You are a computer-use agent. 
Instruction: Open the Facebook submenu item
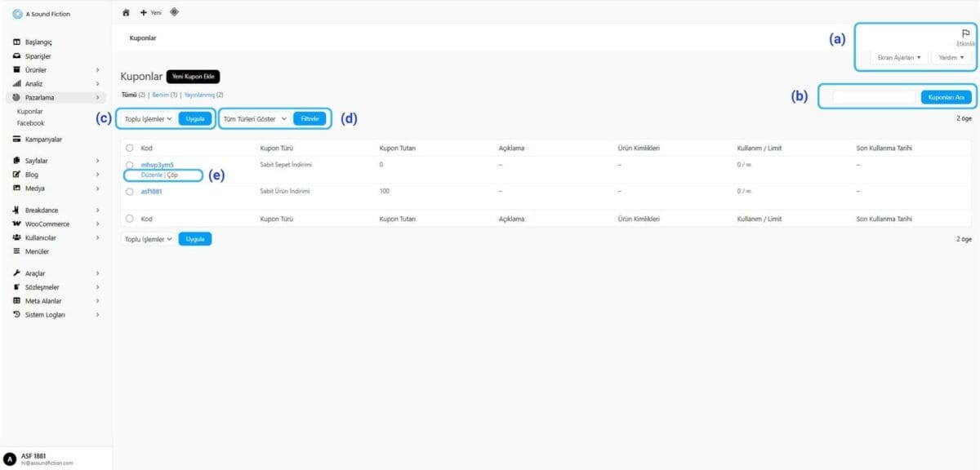tap(30, 123)
